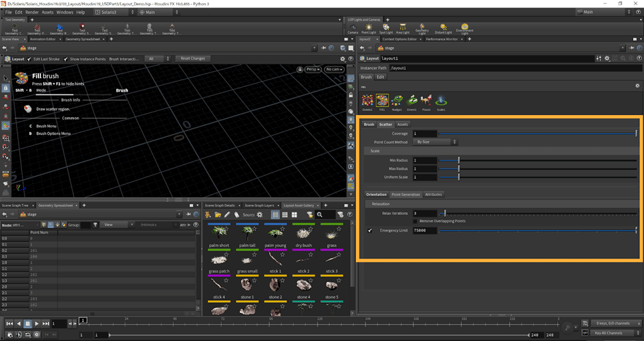Switch to the Assets tab

[402, 125]
